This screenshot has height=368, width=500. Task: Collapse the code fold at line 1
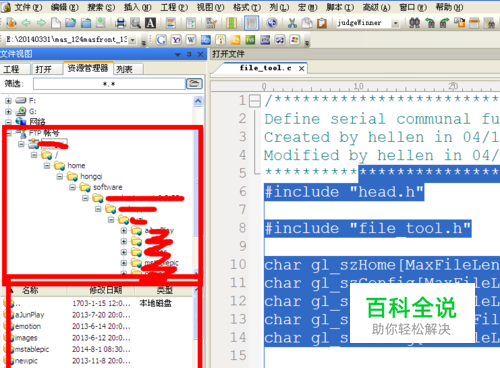255,101
